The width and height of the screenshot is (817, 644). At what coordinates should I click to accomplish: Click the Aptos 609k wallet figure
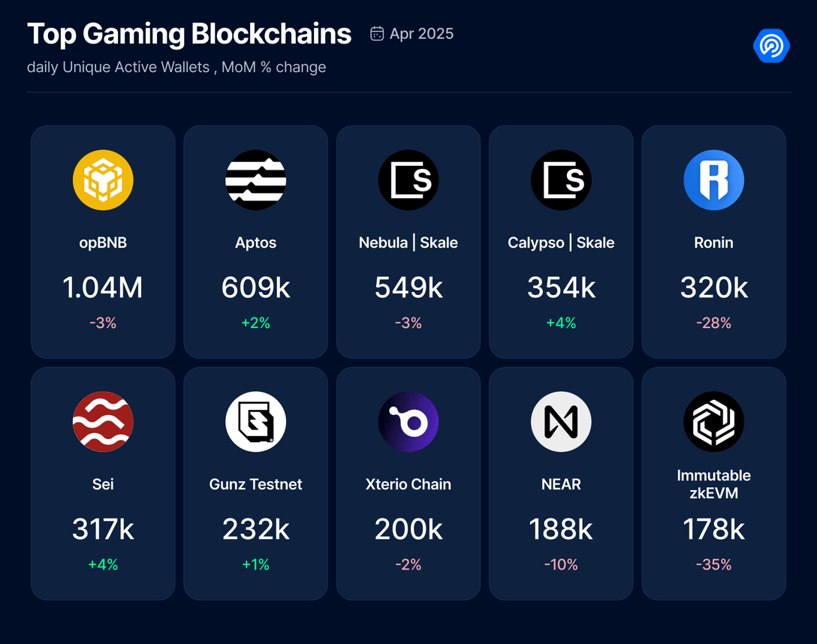coord(255,287)
